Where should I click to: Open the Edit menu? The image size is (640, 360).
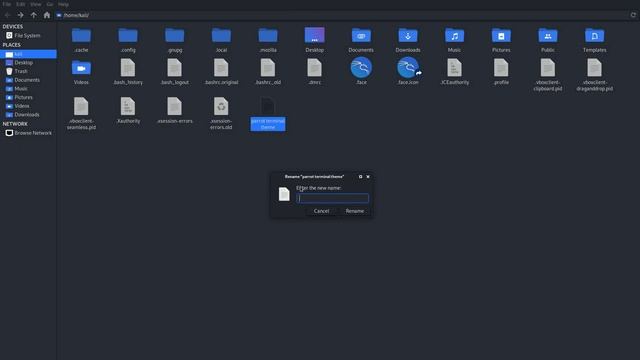point(20,4)
